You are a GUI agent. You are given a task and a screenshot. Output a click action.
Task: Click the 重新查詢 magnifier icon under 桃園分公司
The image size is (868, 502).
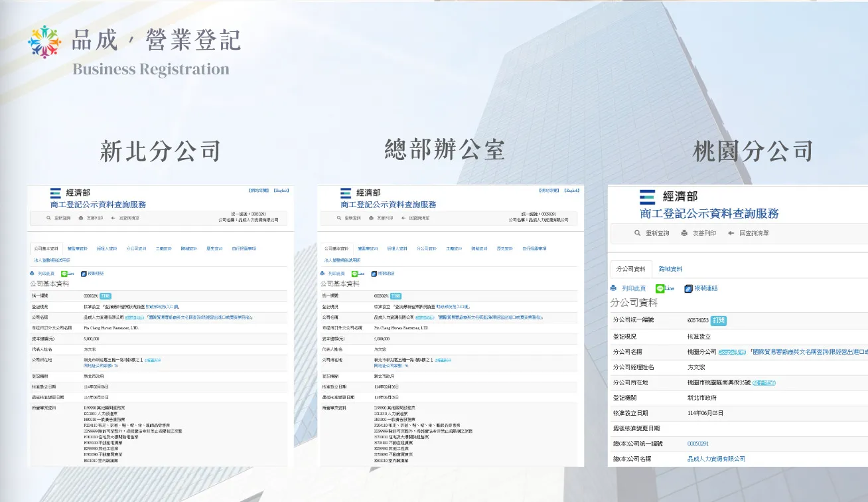(x=638, y=233)
